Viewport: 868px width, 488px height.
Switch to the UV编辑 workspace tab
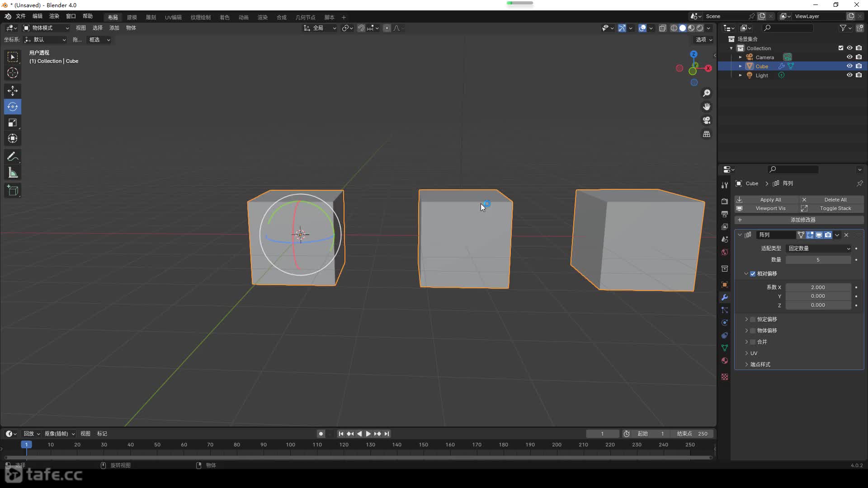[x=173, y=17]
